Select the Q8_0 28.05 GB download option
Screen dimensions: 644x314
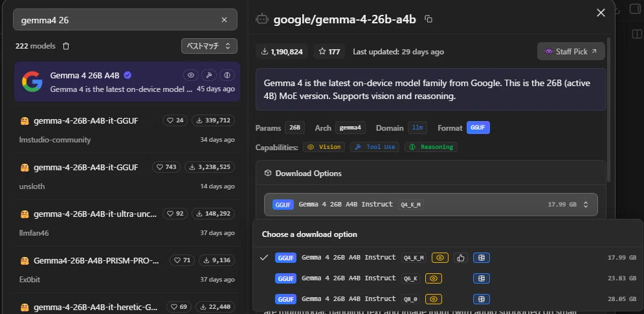click(x=448, y=299)
